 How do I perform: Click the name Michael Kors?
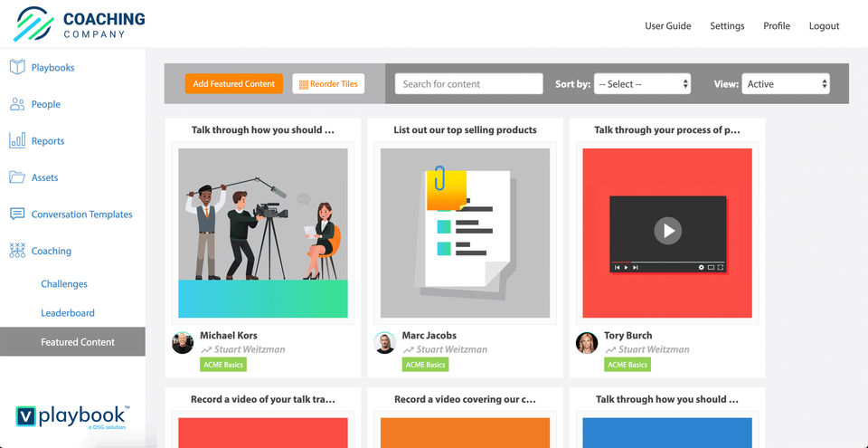tap(228, 336)
